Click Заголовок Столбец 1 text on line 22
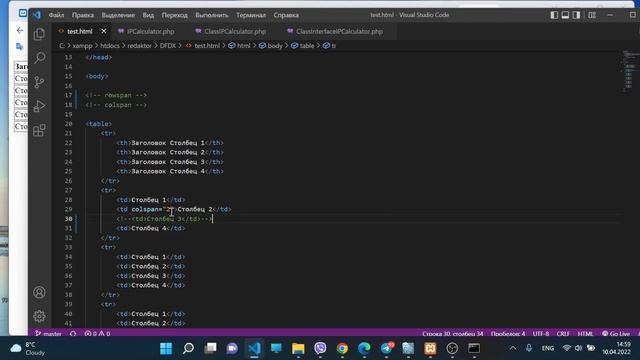Viewport: 640px width, 360px height. (168, 143)
